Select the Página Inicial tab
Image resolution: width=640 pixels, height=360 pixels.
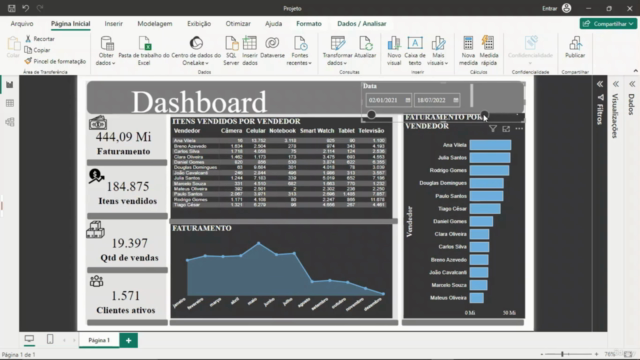pos(71,24)
